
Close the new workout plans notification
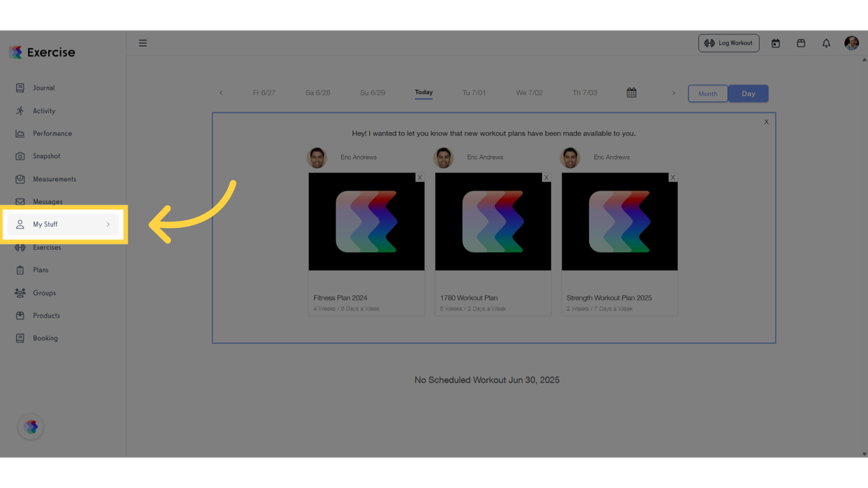click(x=766, y=122)
